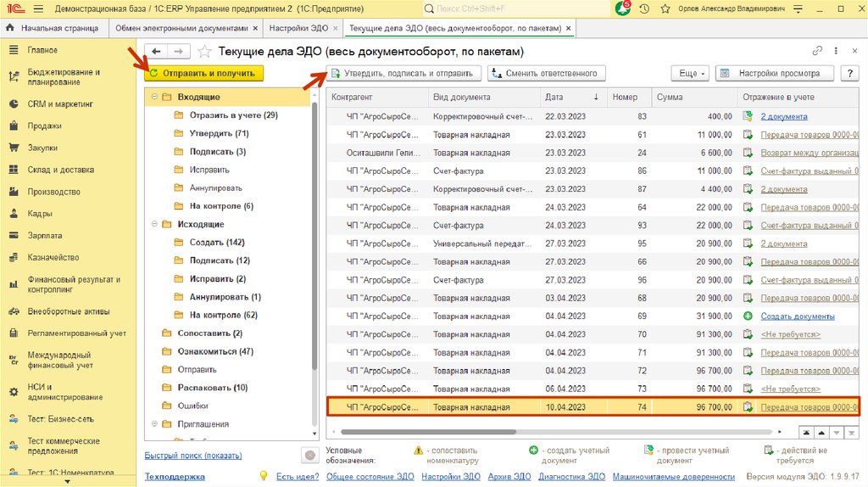Click the help question mark button
This screenshot has width=868, height=487.
point(849,74)
